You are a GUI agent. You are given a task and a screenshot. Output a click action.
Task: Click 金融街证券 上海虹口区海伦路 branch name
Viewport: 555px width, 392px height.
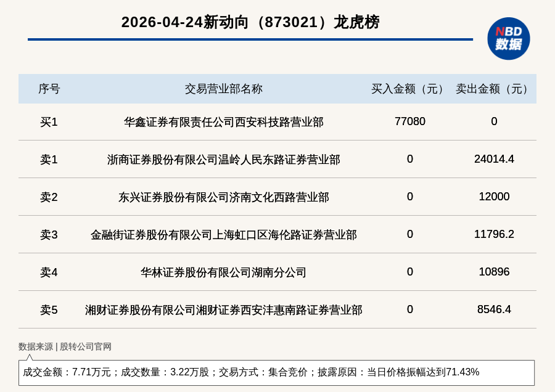[x=223, y=235]
